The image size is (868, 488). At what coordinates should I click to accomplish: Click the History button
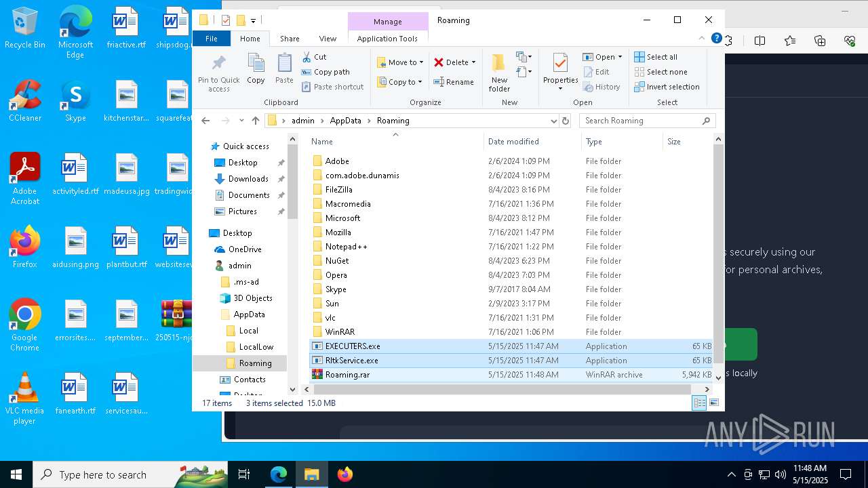click(601, 87)
